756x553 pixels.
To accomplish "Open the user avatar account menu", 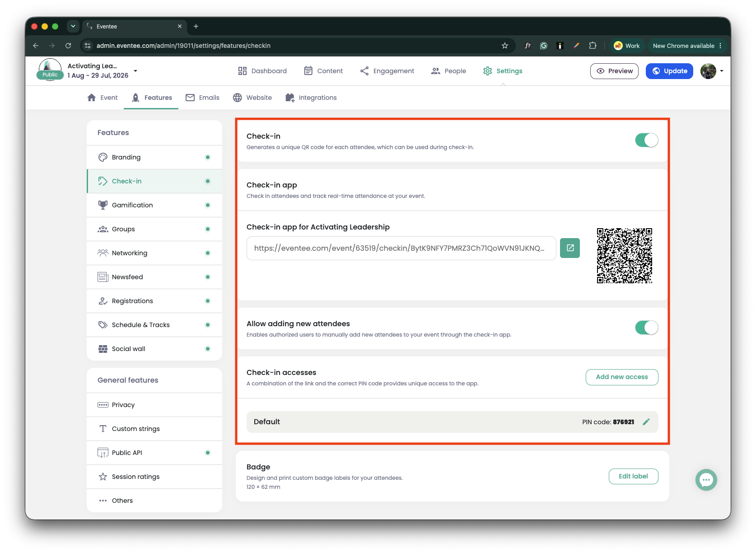I will tap(712, 71).
